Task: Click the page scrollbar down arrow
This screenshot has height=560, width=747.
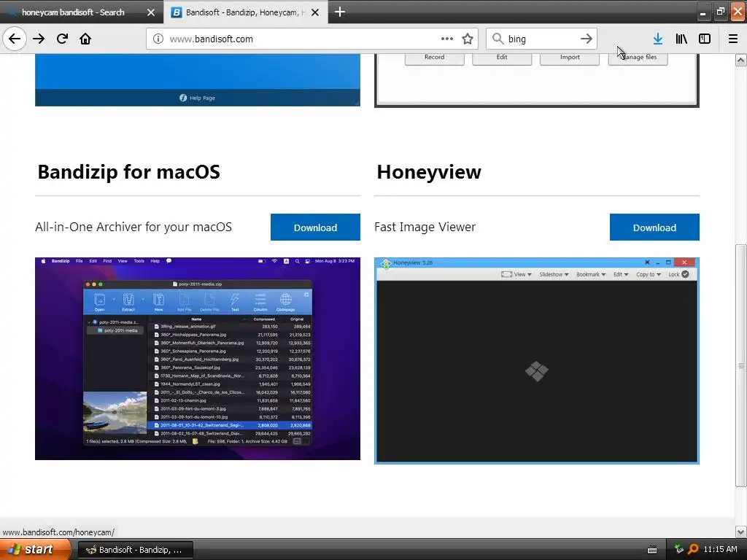Action: (x=741, y=532)
